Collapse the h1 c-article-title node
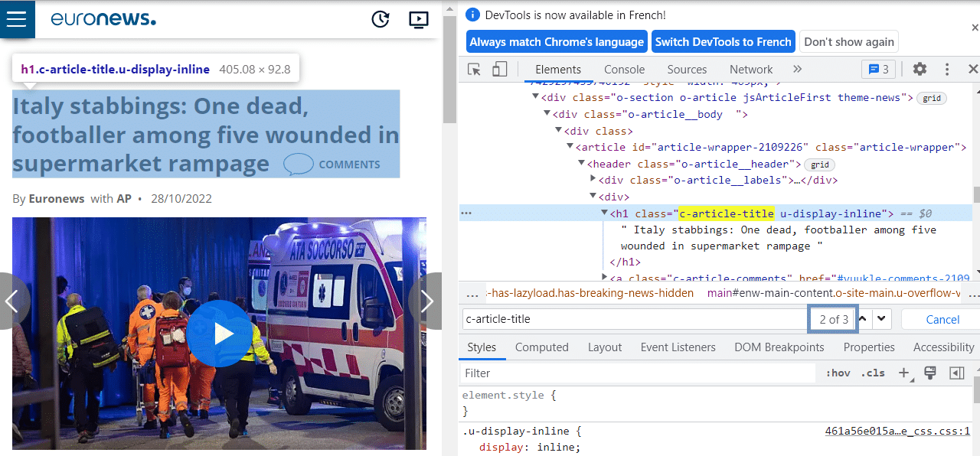The width and height of the screenshot is (980, 456). pyautogui.click(x=604, y=213)
